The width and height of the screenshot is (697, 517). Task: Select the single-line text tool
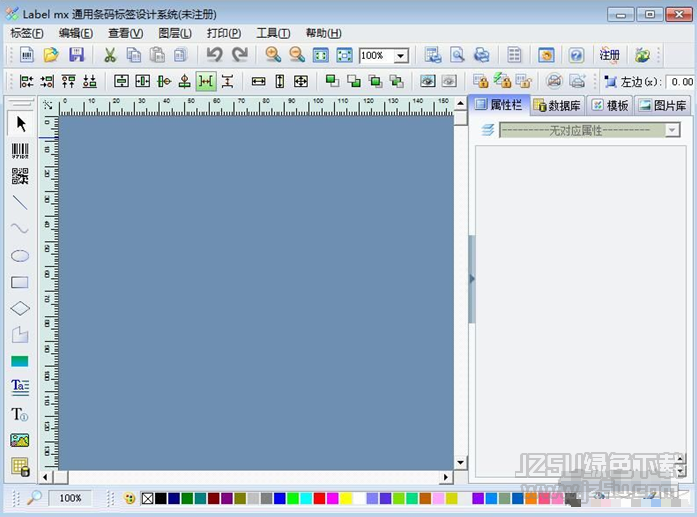[x=20, y=414]
